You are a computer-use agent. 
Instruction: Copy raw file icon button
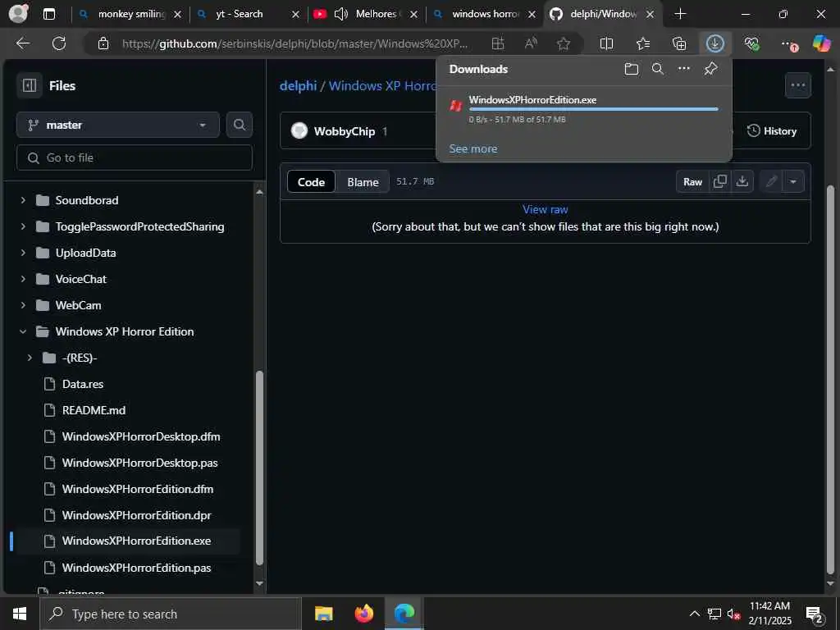[x=720, y=181]
